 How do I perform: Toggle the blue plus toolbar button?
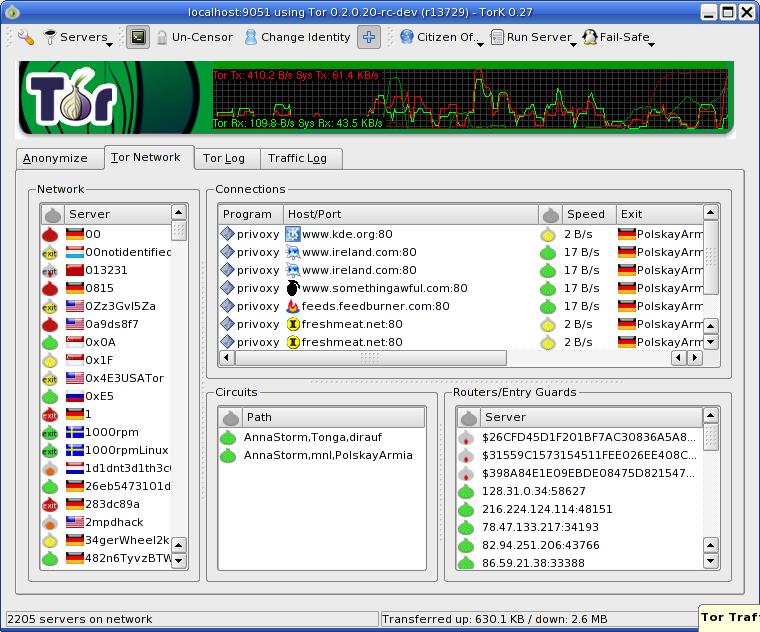[369, 37]
